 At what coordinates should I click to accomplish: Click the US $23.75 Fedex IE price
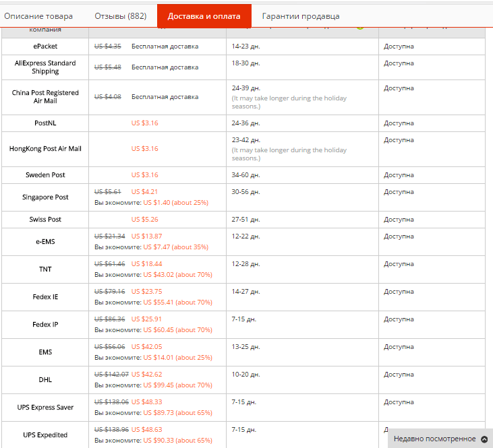[147, 292]
